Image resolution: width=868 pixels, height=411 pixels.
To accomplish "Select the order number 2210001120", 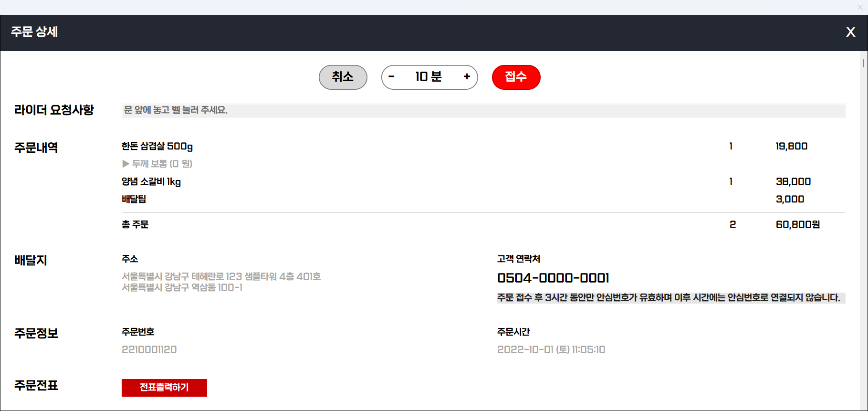I will [149, 349].
